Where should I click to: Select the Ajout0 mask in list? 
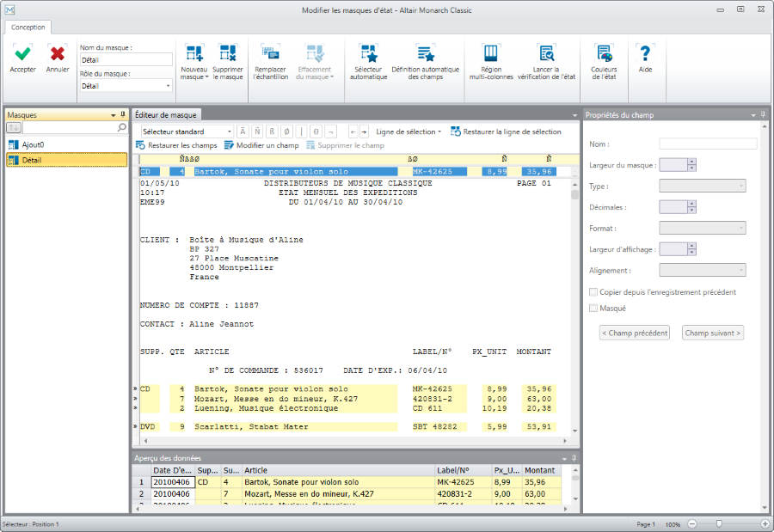[x=33, y=144]
